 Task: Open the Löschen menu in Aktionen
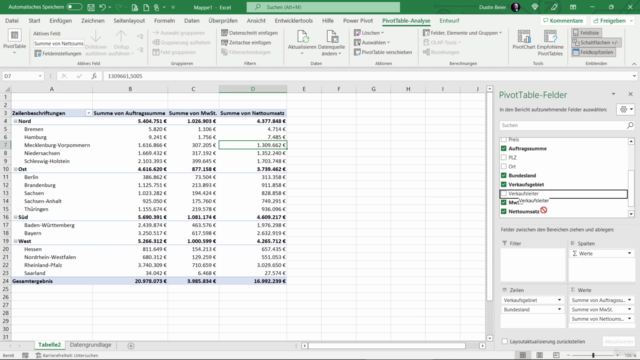pos(369,33)
